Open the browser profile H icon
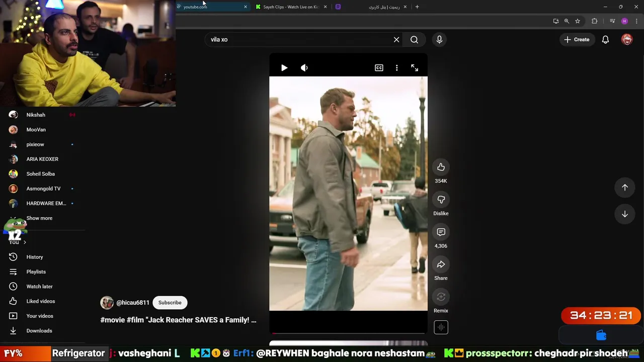Viewport: 644px width, 362px height. 624,21
